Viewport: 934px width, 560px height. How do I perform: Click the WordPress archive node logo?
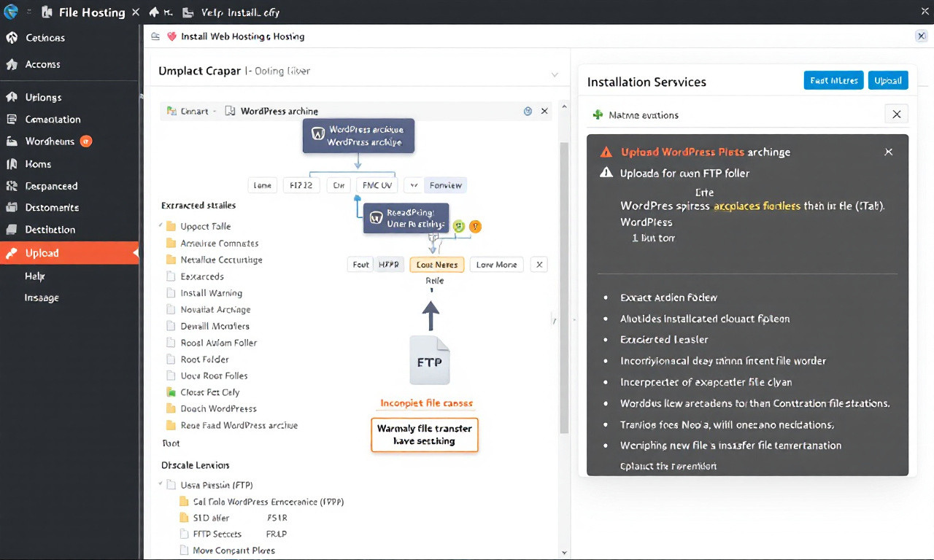(318, 134)
